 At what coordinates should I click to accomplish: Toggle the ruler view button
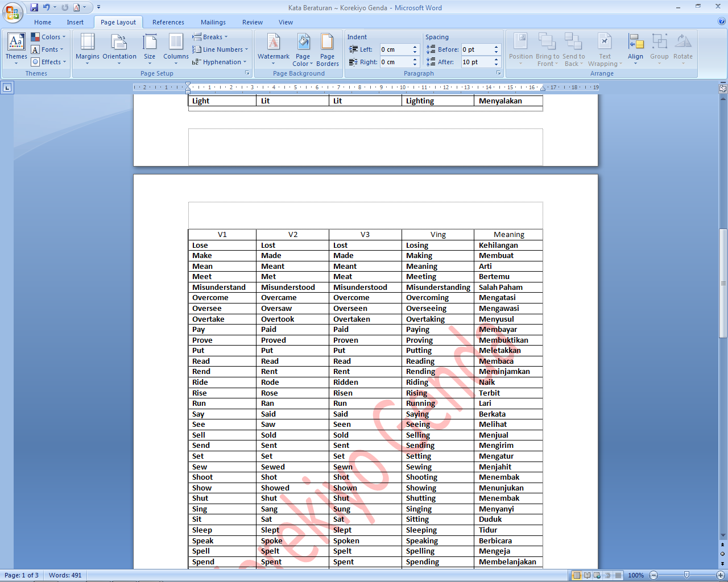pyautogui.click(x=723, y=88)
